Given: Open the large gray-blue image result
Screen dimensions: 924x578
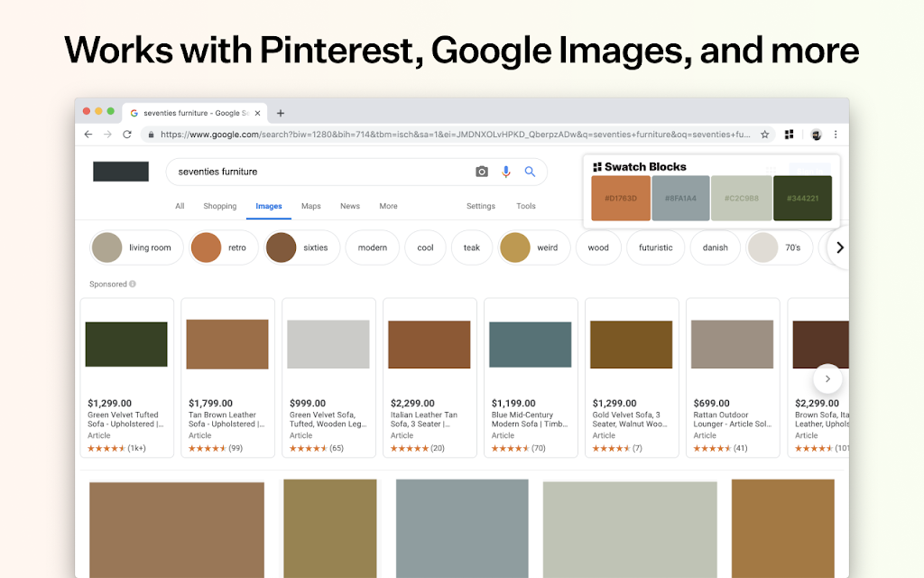Looking at the screenshot, I should click(x=462, y=528).
